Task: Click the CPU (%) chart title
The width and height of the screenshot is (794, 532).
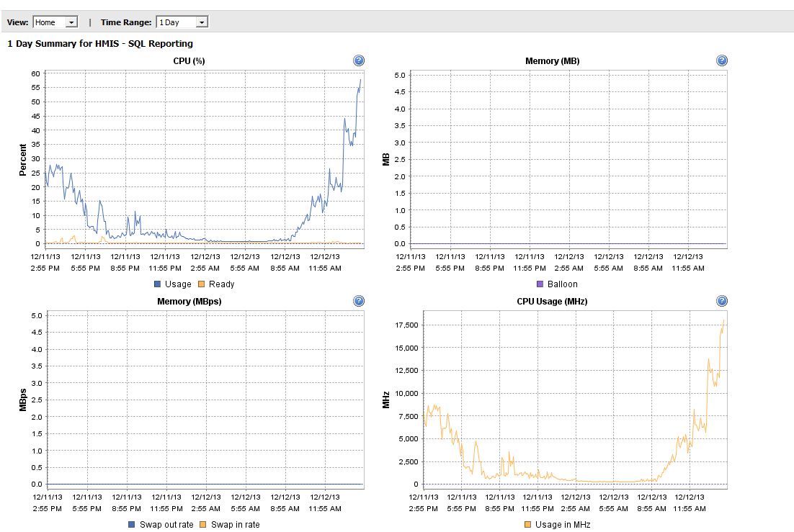Action: point(189,61)
